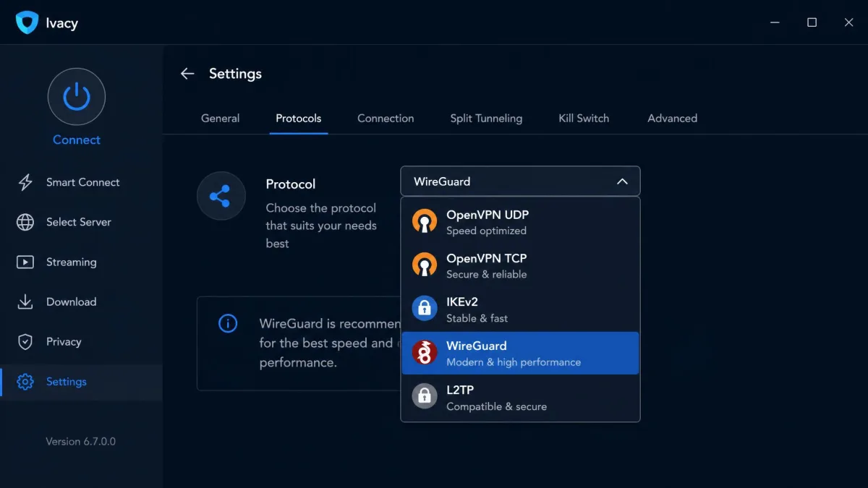
Task: Click the Settings label in the sidebar
Action: [x=67, y=382]
